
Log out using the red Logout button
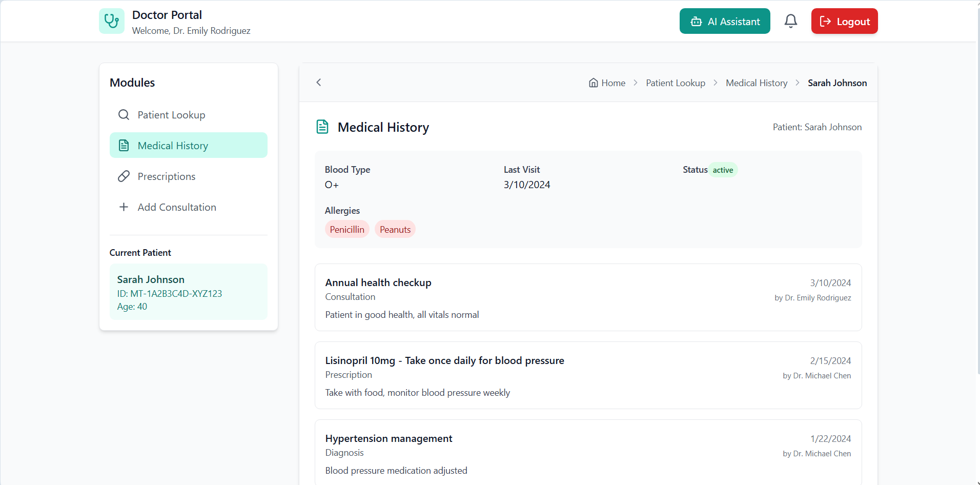pyautogui.click(x=844, y=21)
